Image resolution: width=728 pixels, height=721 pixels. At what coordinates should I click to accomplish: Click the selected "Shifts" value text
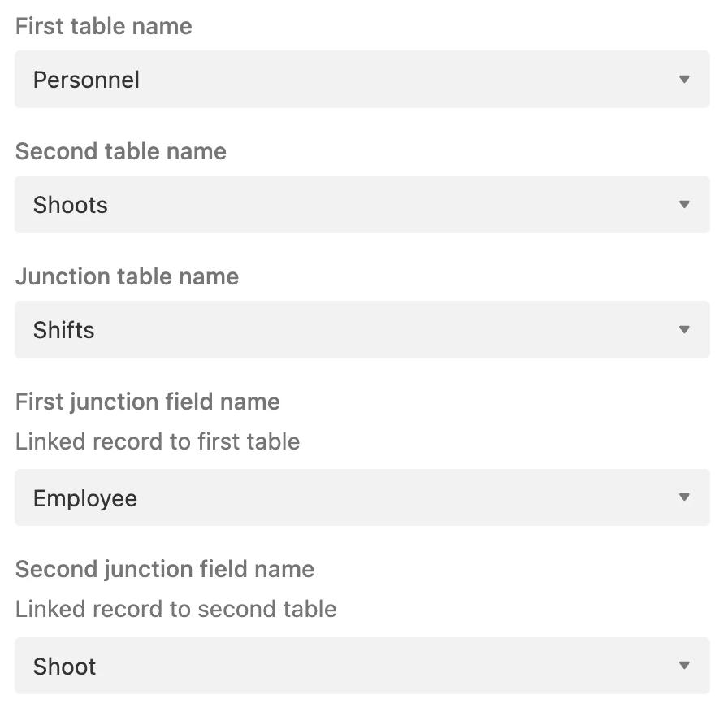pos(63,330)
